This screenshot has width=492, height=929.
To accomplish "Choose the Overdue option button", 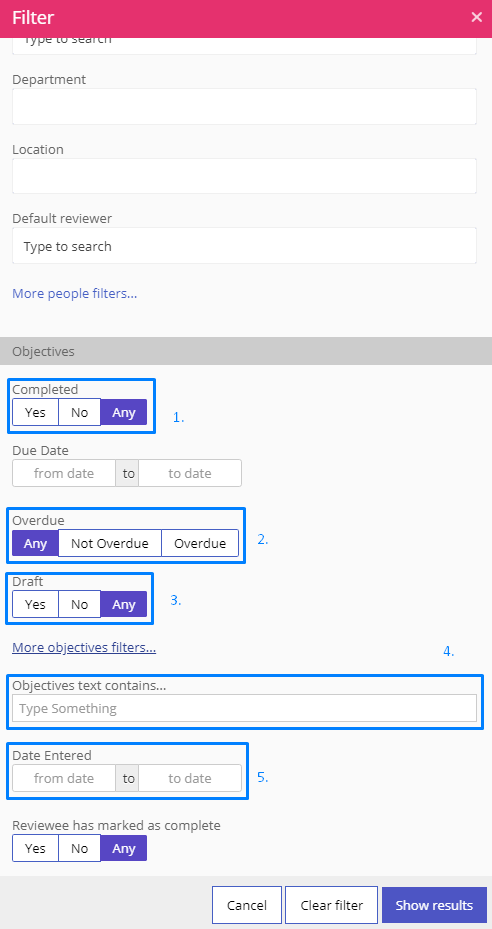I will [200, 543].
